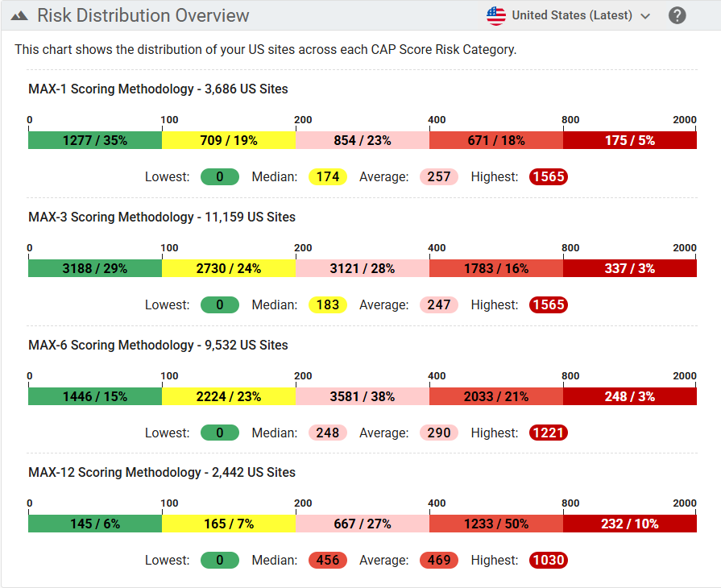
Task: Click the MAX-3 Scoring Methodology heading
Action: 162,217
